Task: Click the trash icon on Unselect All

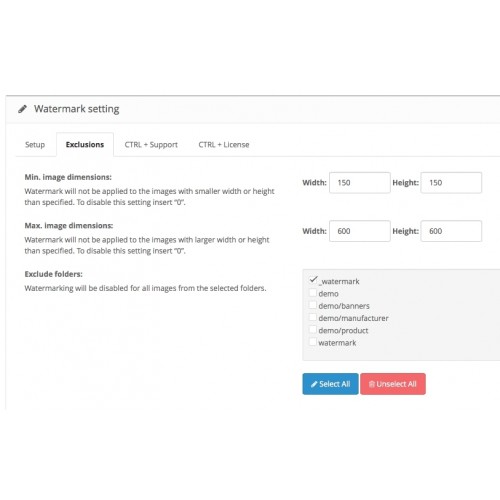Action: [x=372, y=384]
